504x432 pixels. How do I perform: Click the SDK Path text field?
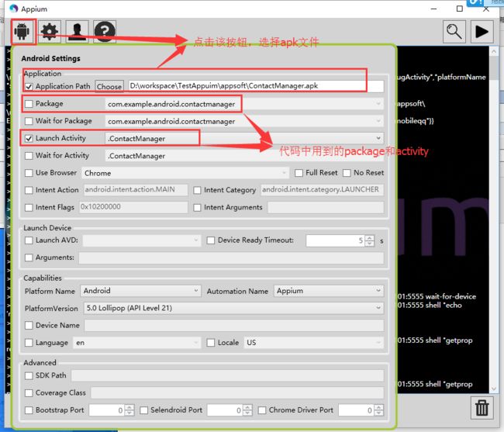(227, 375)
